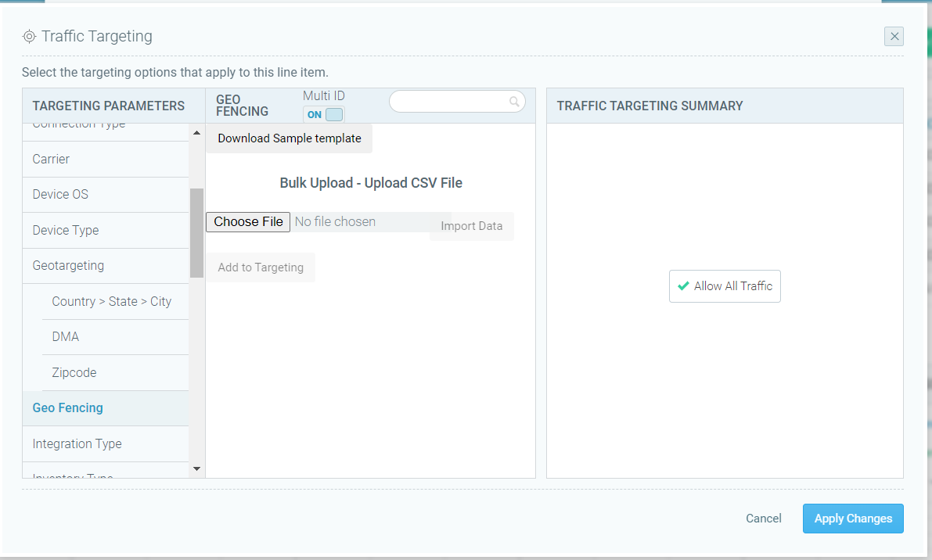This screenshot has height=560, width=932.
Task: Click Choose File to upload CSV
Action: coord(248,221)
